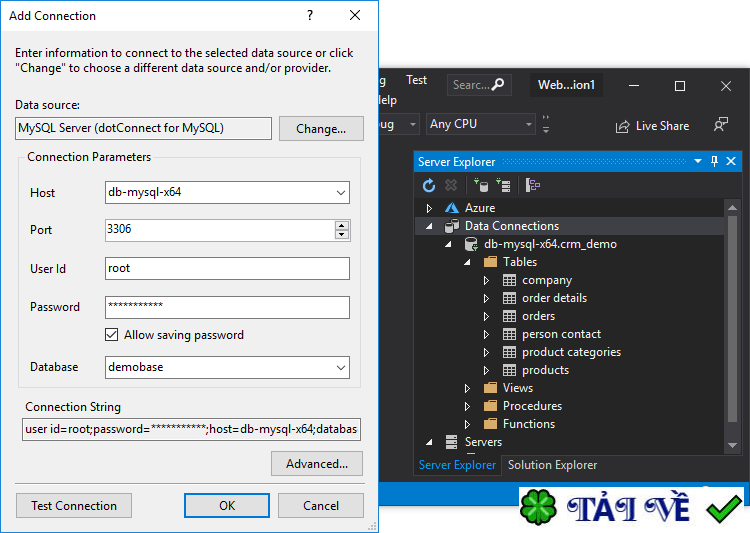Expand the Azure node
The height and width of the screenshot is (533, 750).
coord(429,208)
